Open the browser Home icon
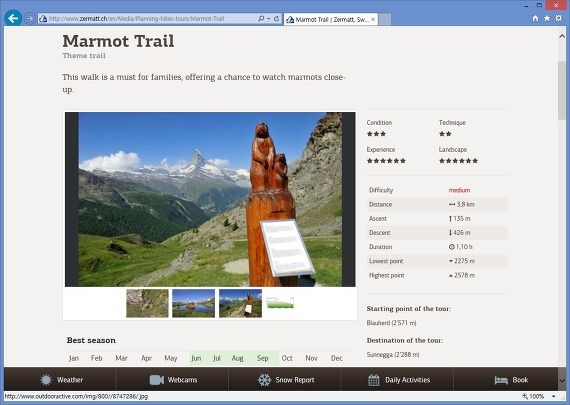Viewport: 570px width, 405px height. [x=535, y=18]
